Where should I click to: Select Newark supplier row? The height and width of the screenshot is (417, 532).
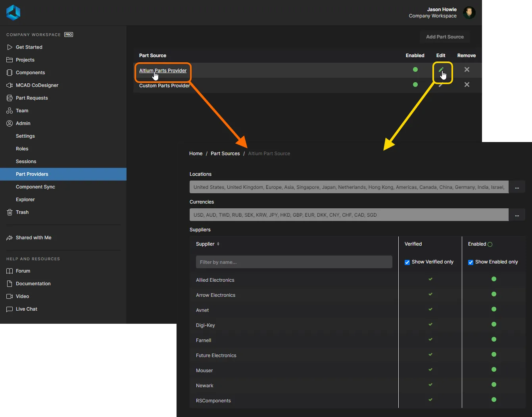[x=357, y=386]
